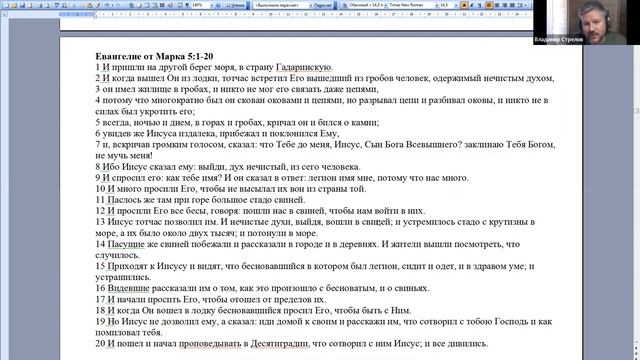
Task: Click the heading 'Евангелие от Марка 5:1-20'
Action: tap(154, 56)
